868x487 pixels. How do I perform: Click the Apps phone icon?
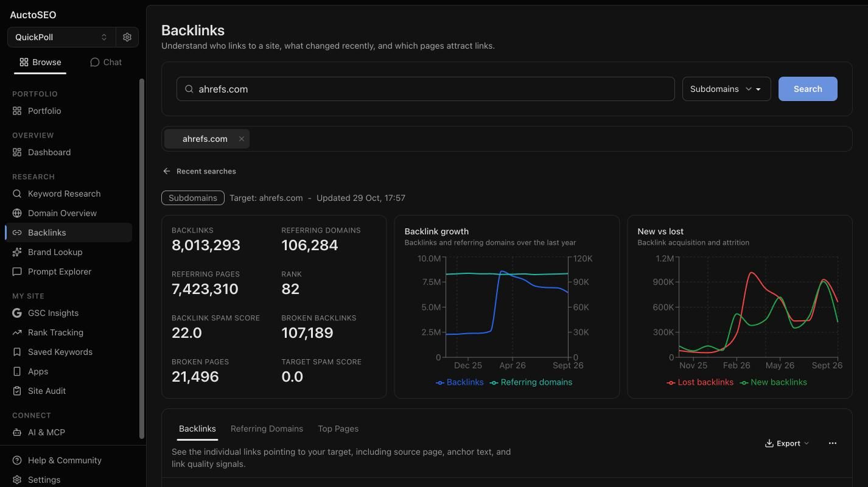(17, 371)
